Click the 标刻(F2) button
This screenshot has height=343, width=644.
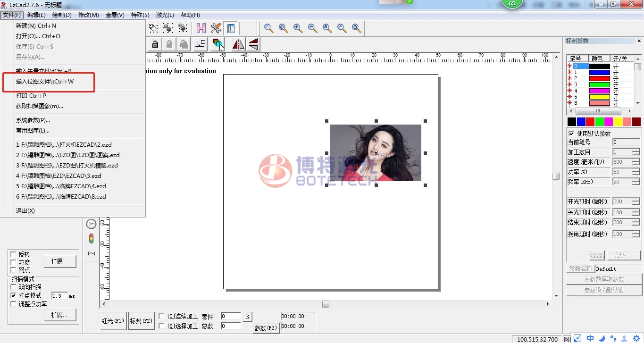[142, 321]
